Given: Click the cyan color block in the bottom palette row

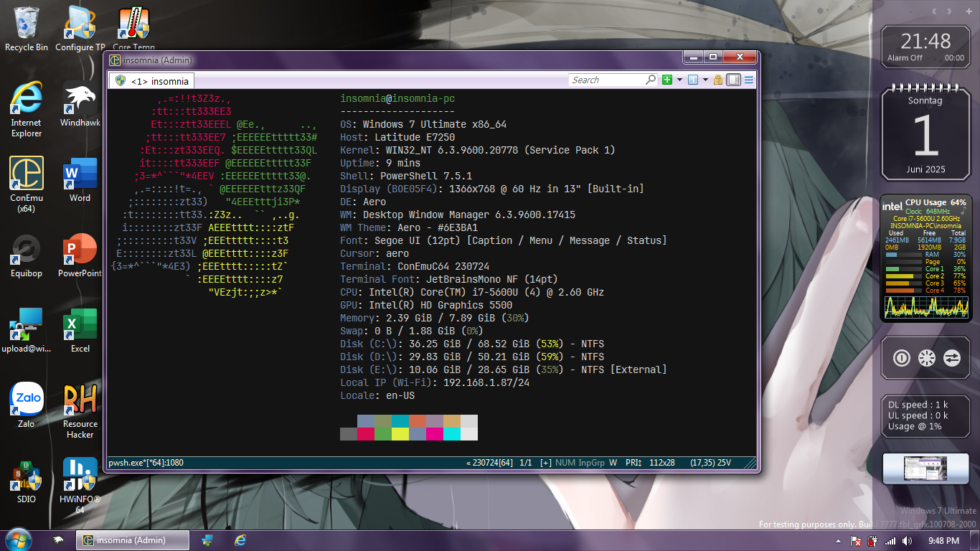Looking at the screenshot, I should pos(452,434).
